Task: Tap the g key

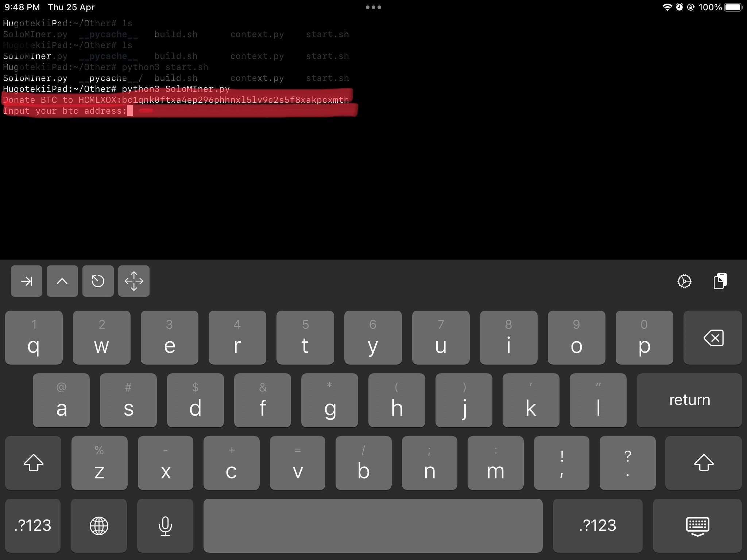Action: tap(330, 400)
